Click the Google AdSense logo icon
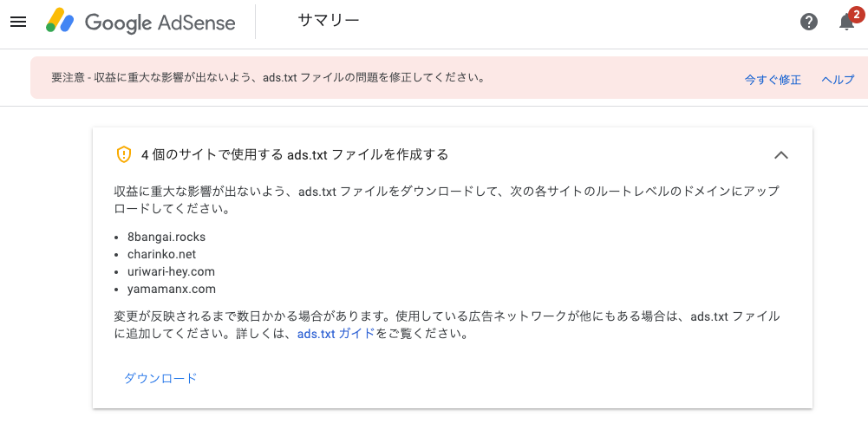 (x=61, y=22)
